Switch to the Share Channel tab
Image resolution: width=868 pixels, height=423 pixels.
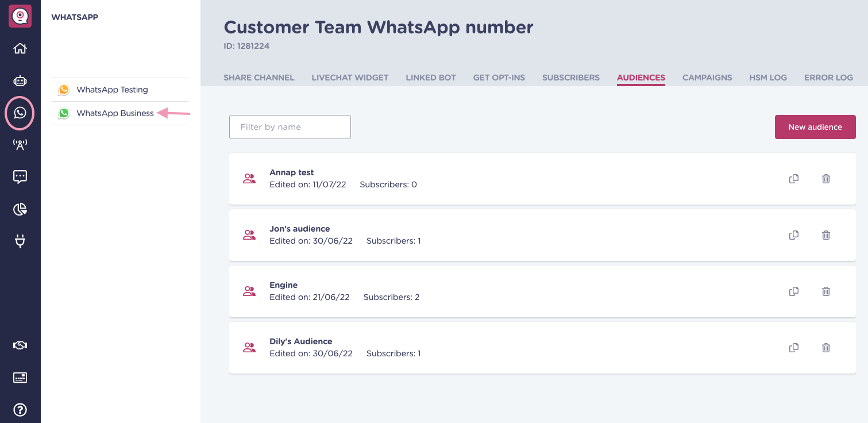[x=259, y=78]
